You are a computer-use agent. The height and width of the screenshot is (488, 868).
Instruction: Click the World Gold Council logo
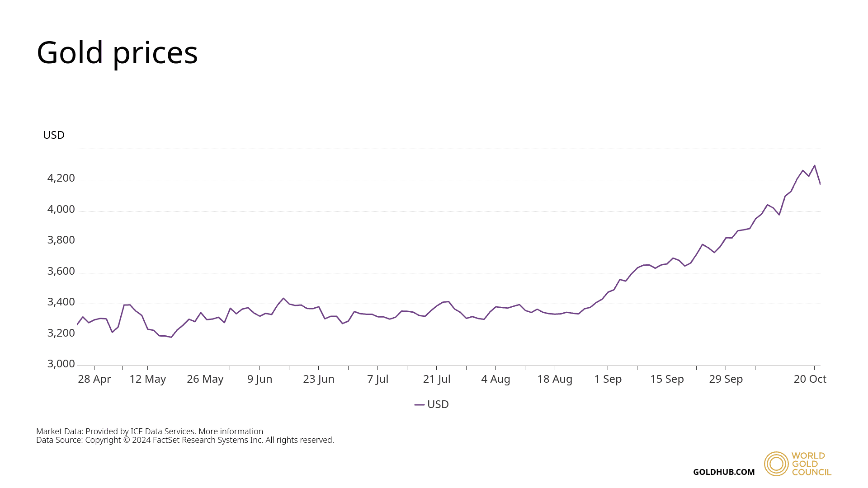pyautogui.click(x=797, y=464)
